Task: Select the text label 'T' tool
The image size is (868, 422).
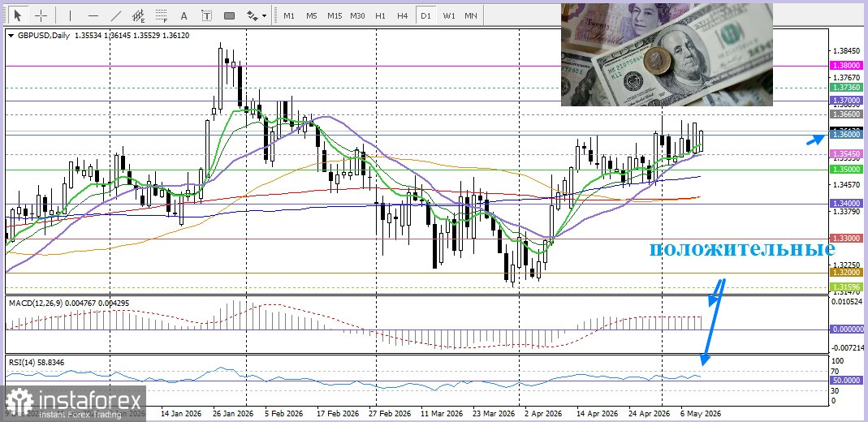Action: pyautogui.click(x=206, y=15)
